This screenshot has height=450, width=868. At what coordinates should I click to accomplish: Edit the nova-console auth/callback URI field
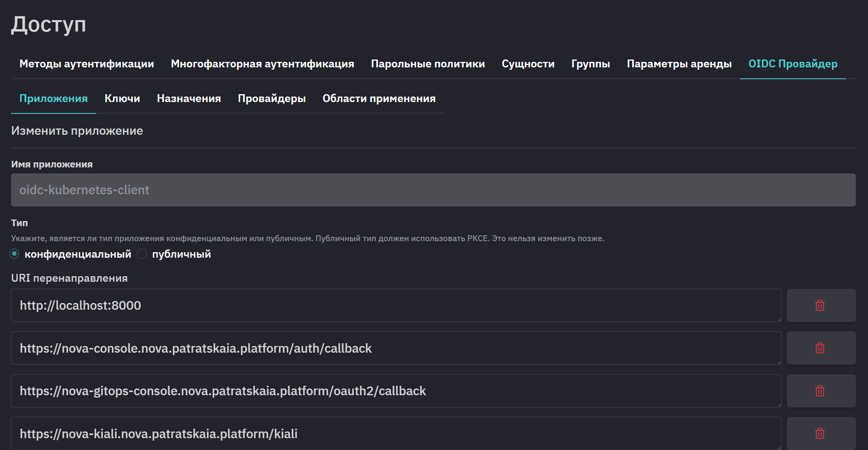tap(396, 348)
